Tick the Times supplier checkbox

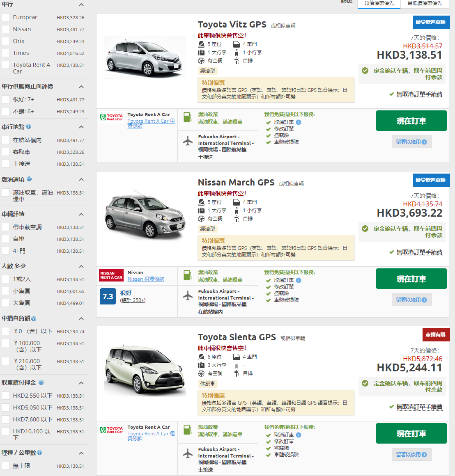pyautogui.click(x=6, y=53)
